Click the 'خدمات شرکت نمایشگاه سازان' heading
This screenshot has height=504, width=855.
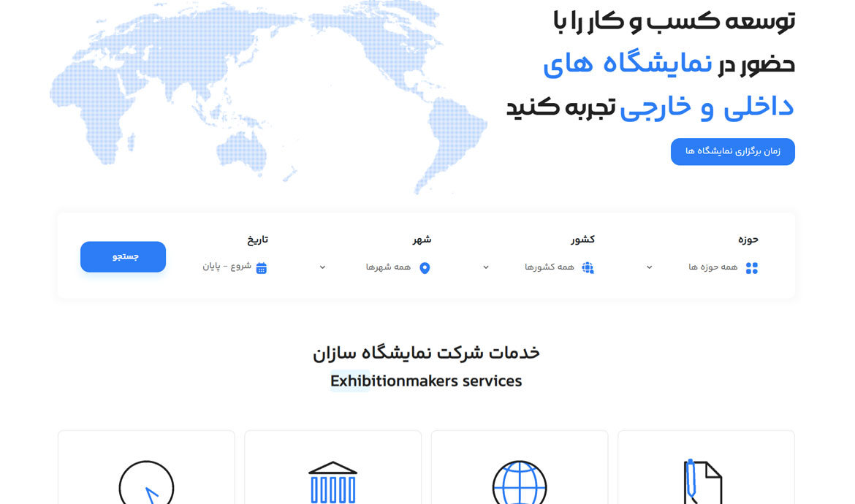[x=426, y=353]
